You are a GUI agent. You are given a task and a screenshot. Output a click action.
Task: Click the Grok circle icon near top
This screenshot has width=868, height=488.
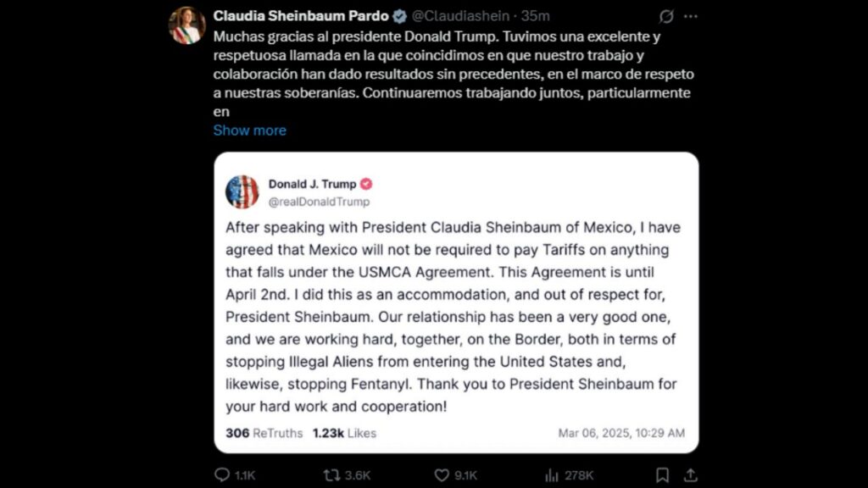click(x=666, y=16)
